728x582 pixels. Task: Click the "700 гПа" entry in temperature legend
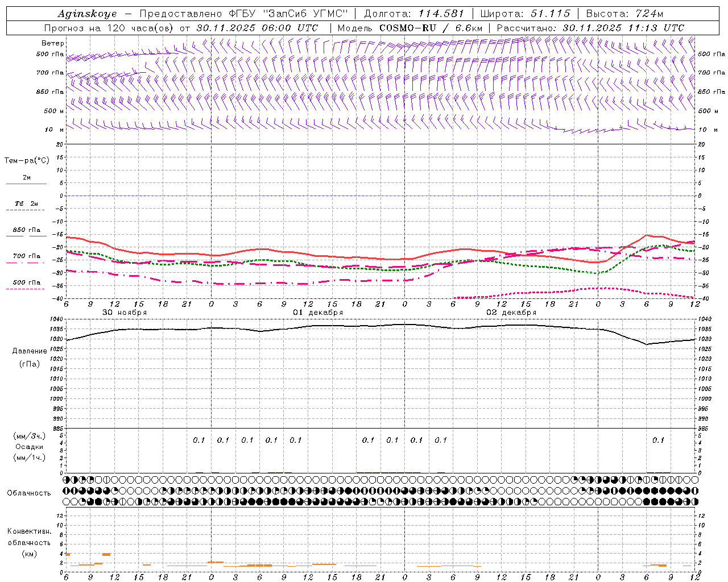pos(26,256)
